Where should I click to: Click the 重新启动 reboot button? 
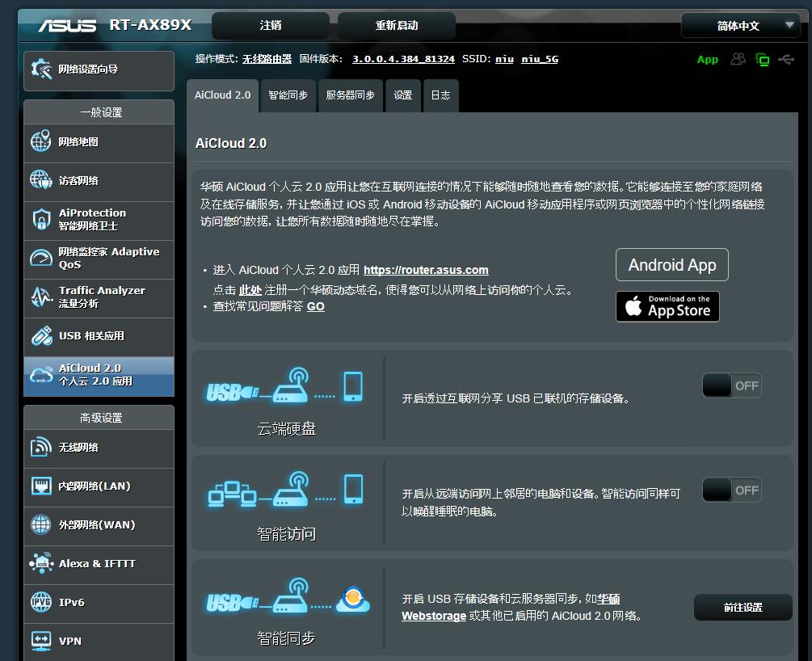click(395, 25)
